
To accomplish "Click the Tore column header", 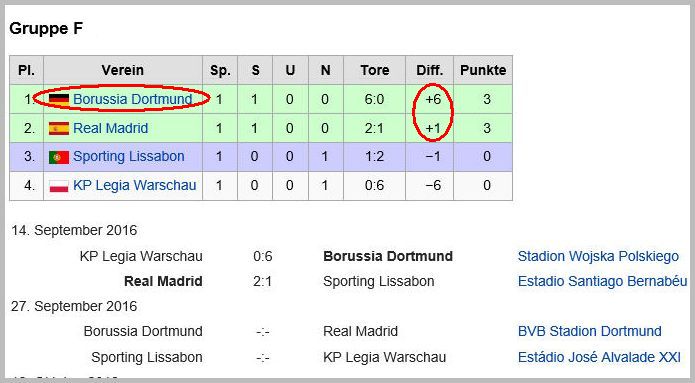I will 375,70.
